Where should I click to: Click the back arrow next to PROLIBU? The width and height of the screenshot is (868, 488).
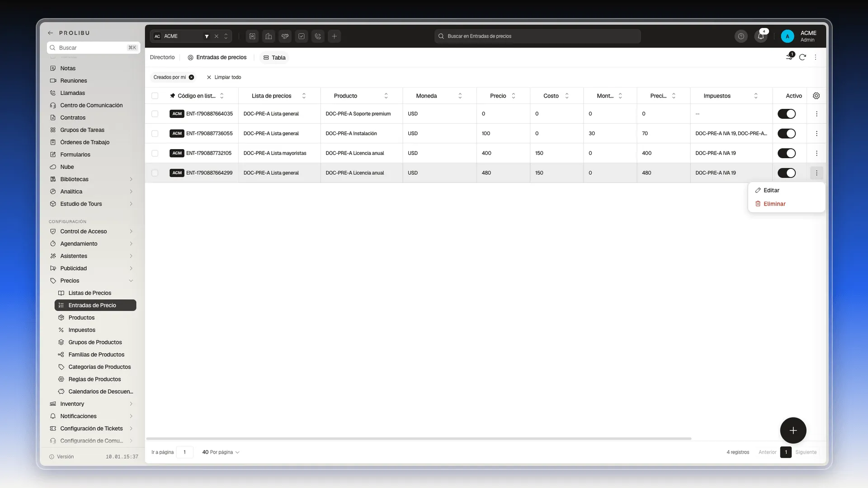tap(51, 33)
